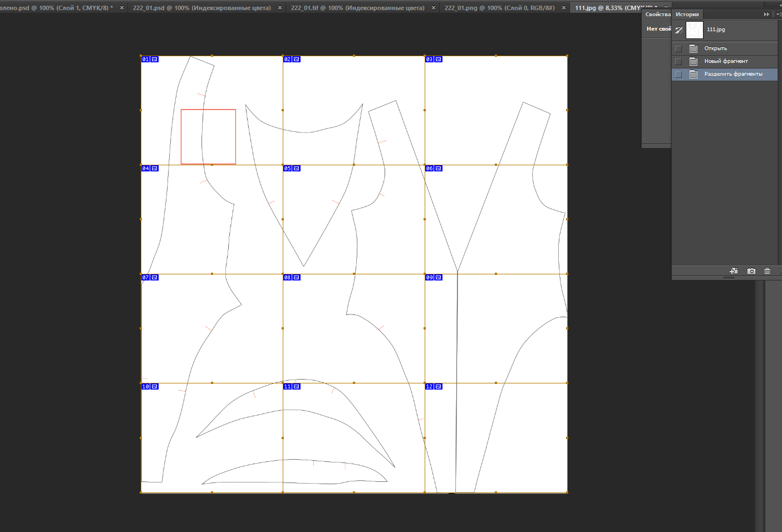Viewport: 782px width, 532px height.
Task: Select the Открыть history state
Action: [715, 48]
